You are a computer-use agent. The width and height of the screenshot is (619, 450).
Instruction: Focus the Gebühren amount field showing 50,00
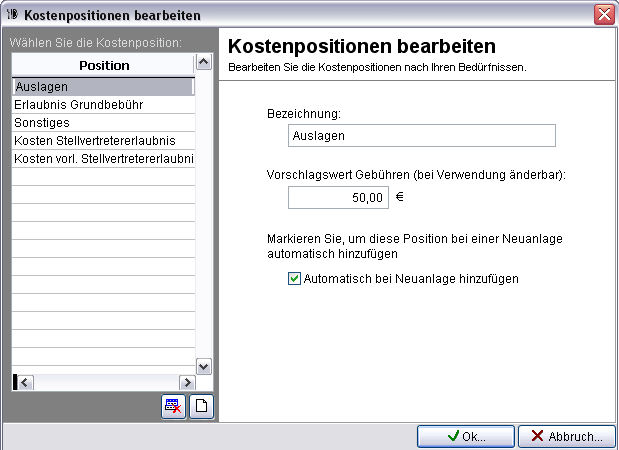click(338, 198)
